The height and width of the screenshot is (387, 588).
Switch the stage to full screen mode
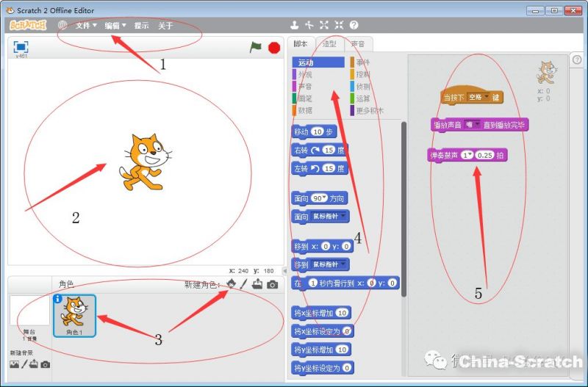[x=21, y=46]
